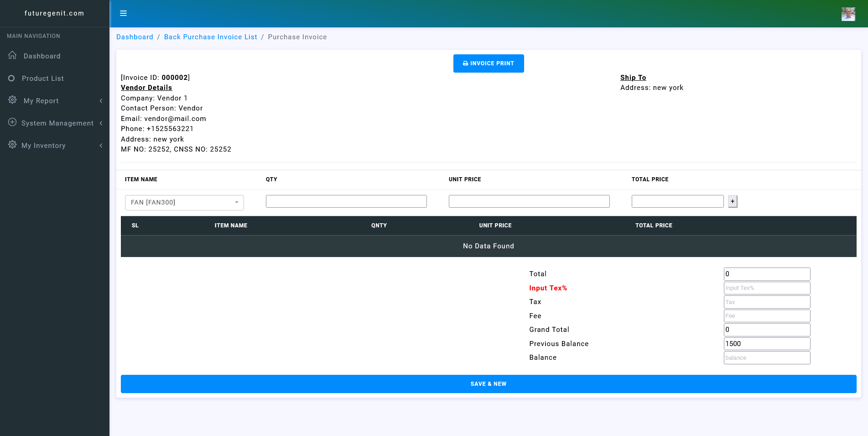
Task: Expand the My Report submenu chevron
Action: tap(101, 101)
